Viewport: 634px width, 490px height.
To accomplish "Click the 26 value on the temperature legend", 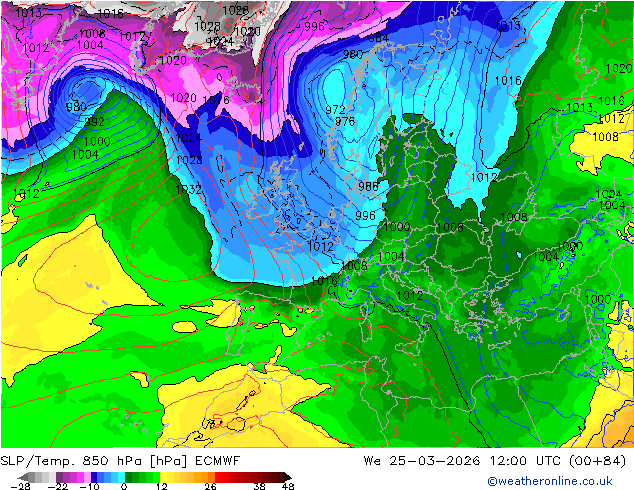I will tap(210, 486).
